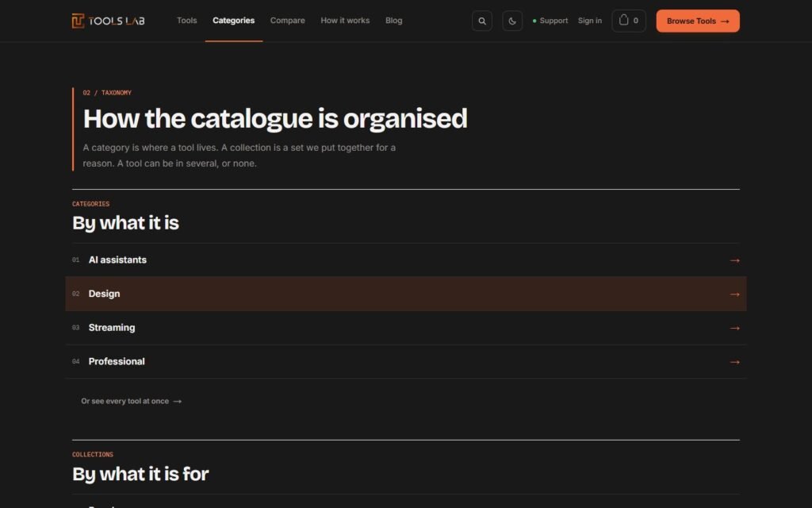
Task: Select the Categories nav tab
Action: 234,21
